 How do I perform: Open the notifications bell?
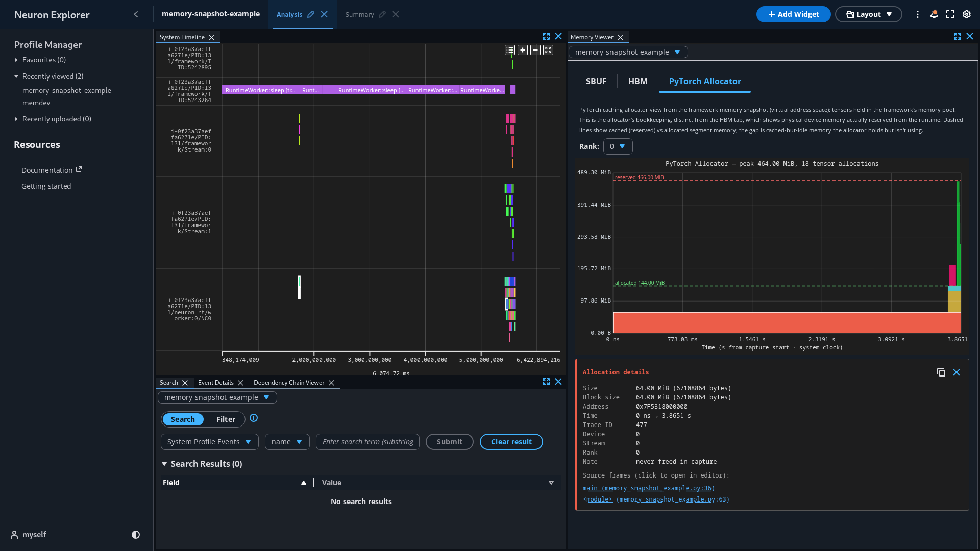934,14
